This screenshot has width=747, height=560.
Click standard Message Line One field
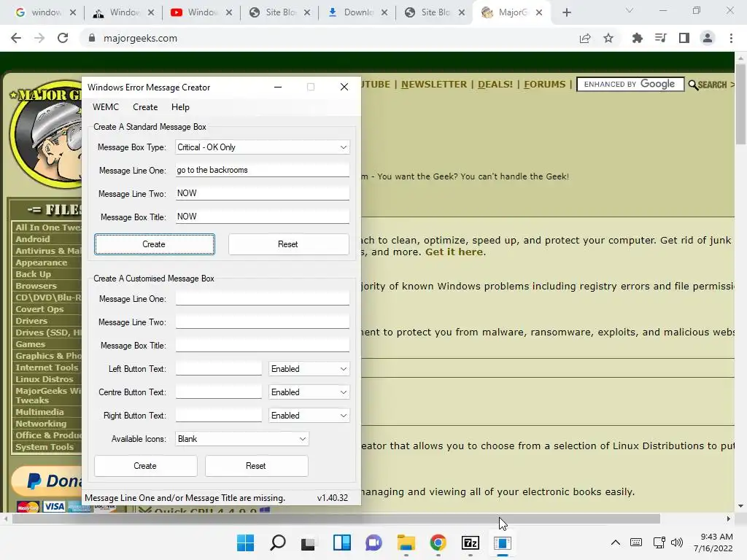[262, 170]
